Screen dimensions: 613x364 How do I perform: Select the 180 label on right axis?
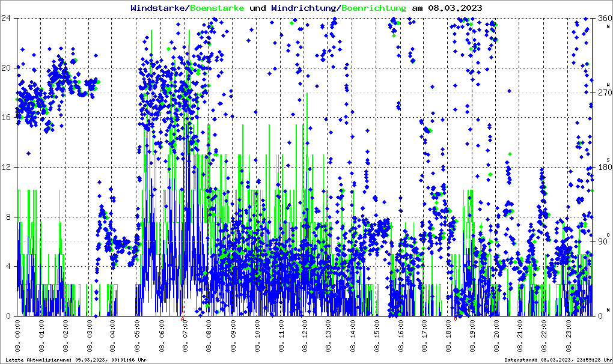604,167
